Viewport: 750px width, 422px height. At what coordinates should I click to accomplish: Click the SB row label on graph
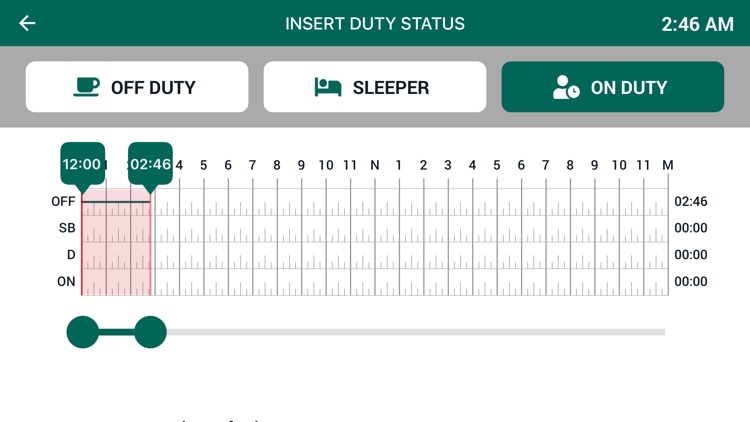(x=67, y=228)
